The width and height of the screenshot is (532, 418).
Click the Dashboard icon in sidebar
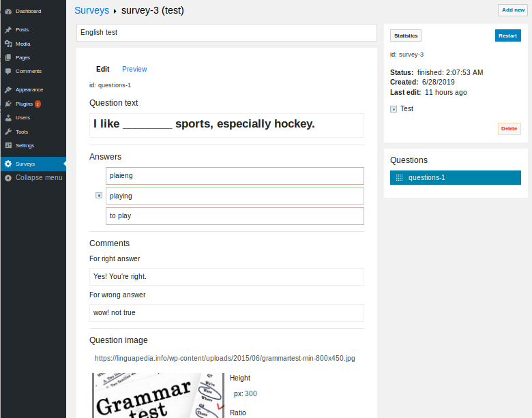point(8,12)
